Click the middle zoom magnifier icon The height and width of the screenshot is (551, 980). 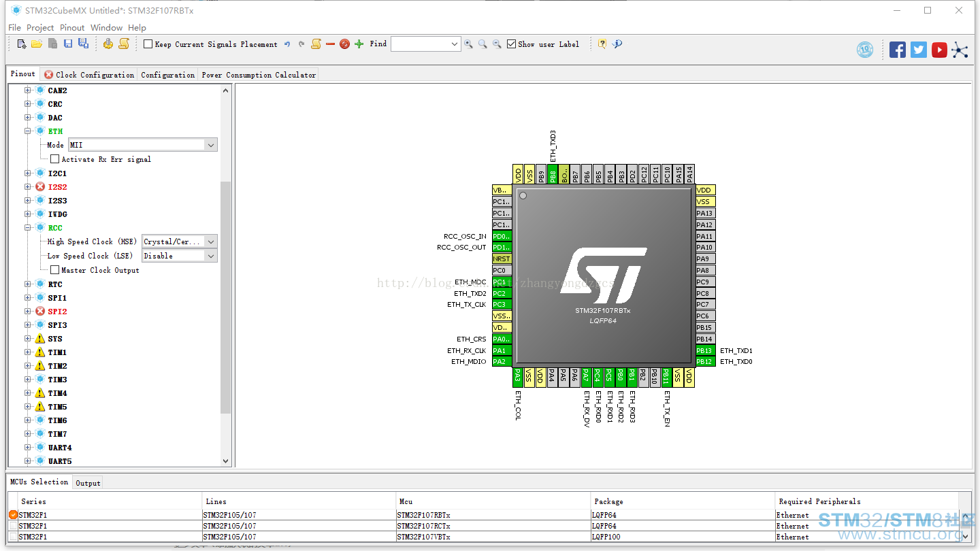(x=483, y=44)
